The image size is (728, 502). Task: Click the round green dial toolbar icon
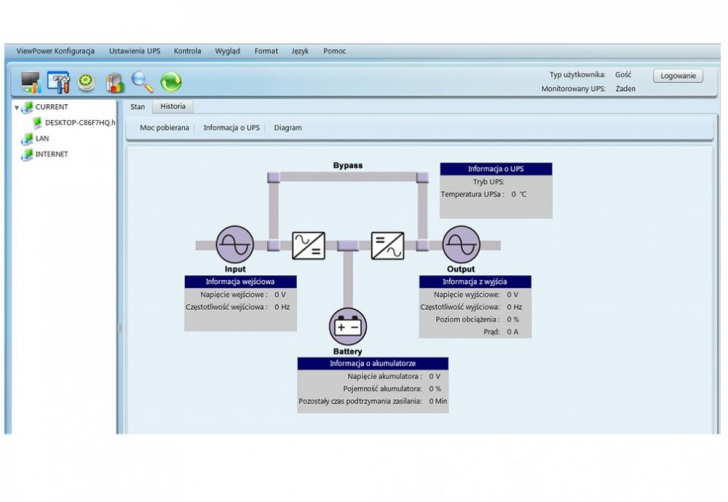coord(87,82)
